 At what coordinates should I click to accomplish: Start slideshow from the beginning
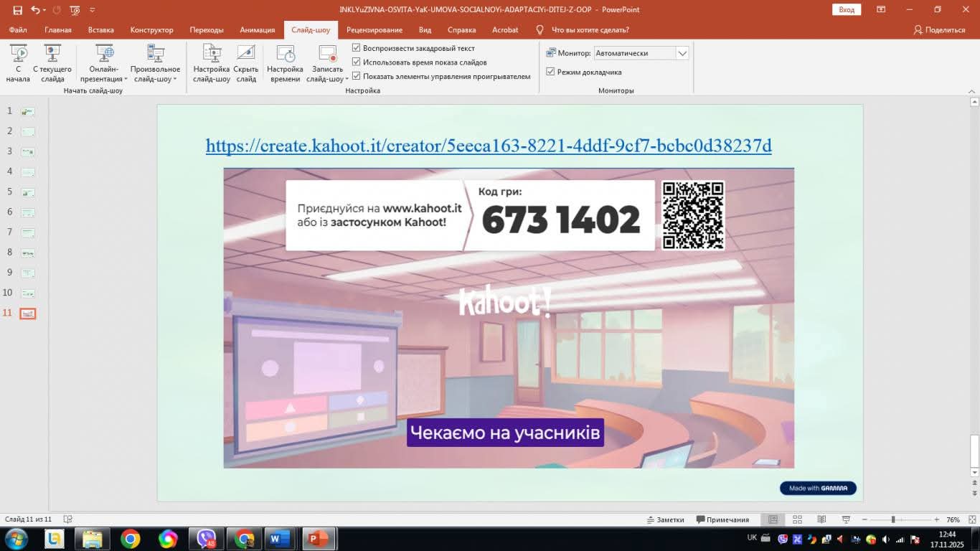click(18, 63)
